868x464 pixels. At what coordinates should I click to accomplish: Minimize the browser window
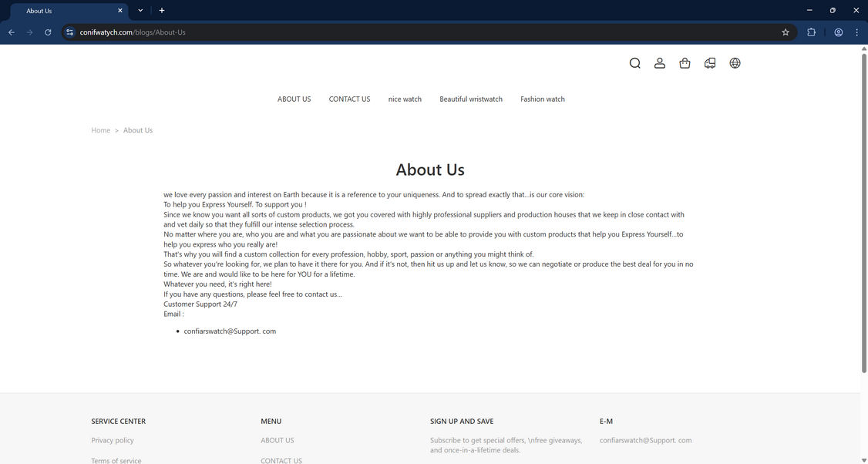click(x=809, y=11)
